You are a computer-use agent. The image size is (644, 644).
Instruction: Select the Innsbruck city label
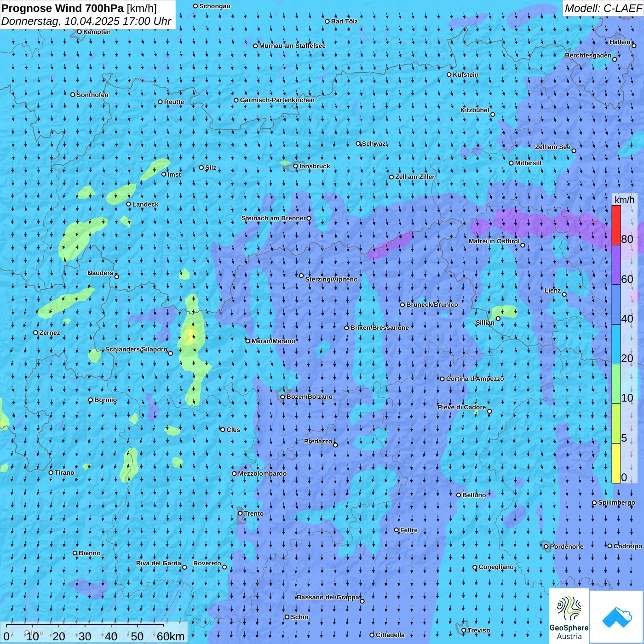pyautogui.click(x=315, y=166)
